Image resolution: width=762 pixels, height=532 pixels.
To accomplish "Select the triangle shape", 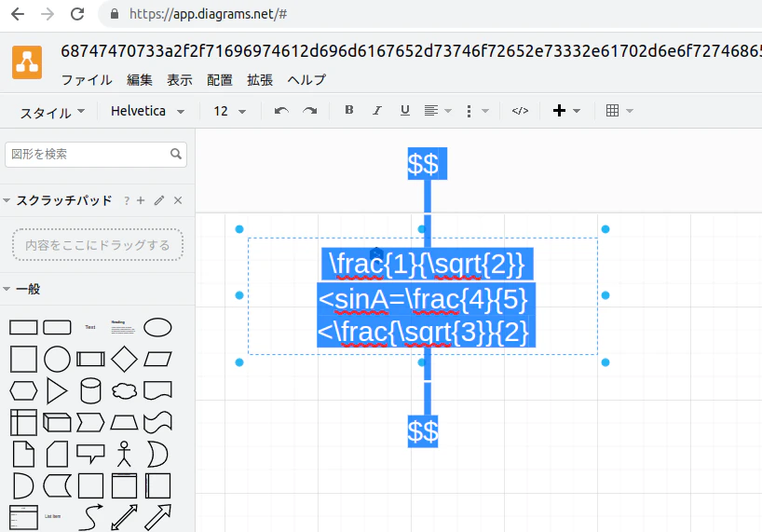I will click(57, 391).
